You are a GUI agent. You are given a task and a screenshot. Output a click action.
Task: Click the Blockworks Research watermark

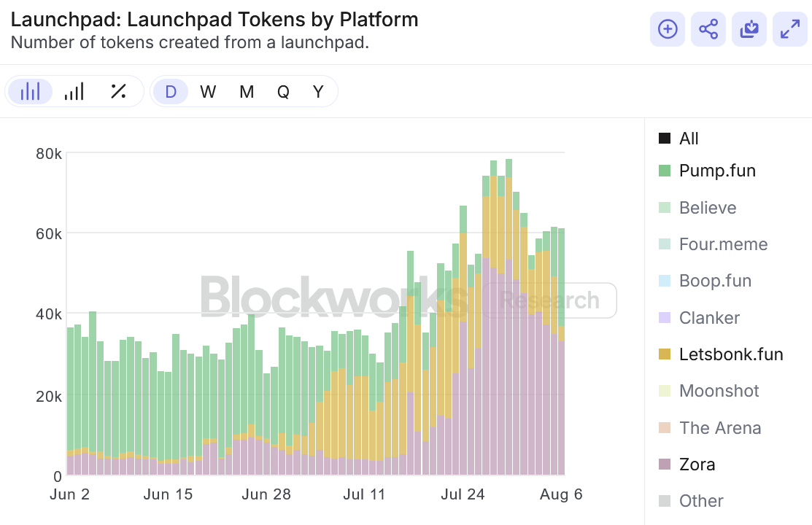pos(409,299)
